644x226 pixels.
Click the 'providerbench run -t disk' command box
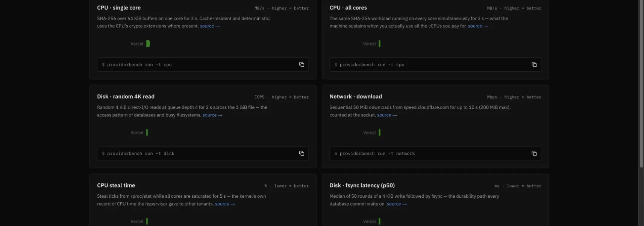click(203, 153)
